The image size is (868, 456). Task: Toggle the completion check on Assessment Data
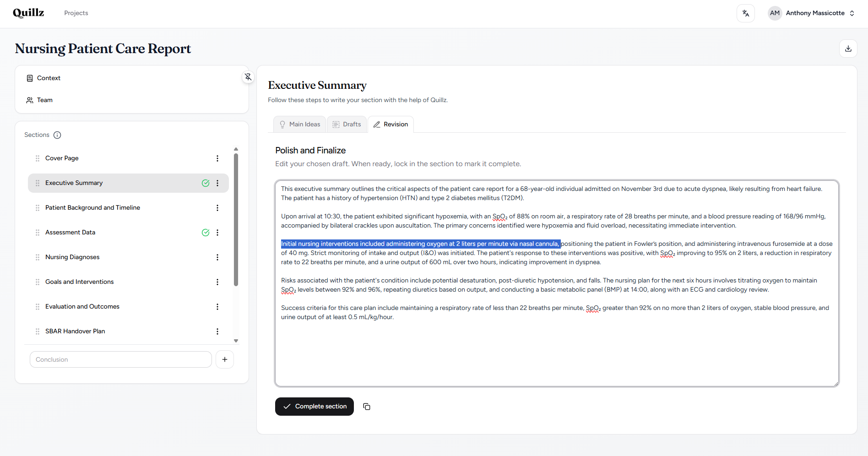click(x=205, y=233)
